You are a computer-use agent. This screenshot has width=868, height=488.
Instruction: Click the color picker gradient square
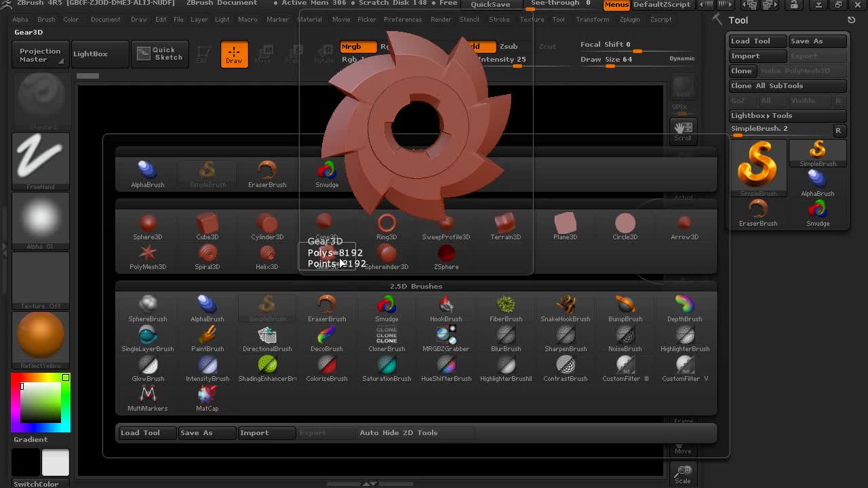tap(41, 402)
